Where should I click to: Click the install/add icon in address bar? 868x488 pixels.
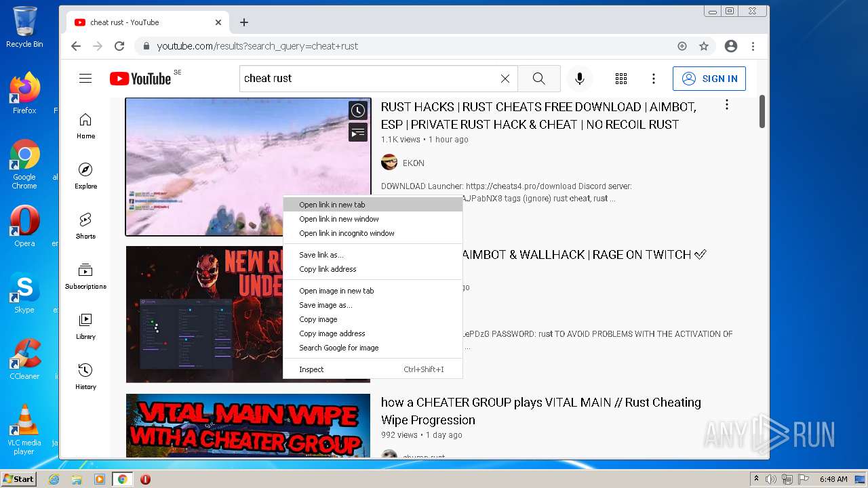682,46
